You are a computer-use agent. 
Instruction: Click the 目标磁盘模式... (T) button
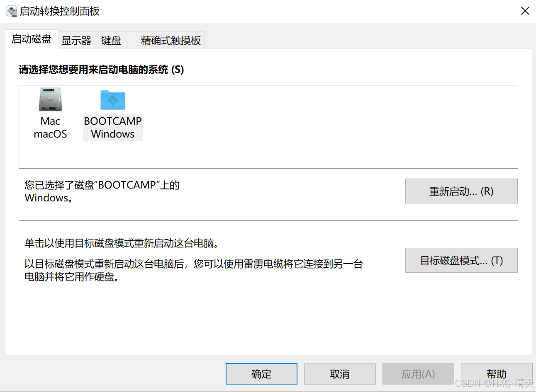click(x=461, y=260)
